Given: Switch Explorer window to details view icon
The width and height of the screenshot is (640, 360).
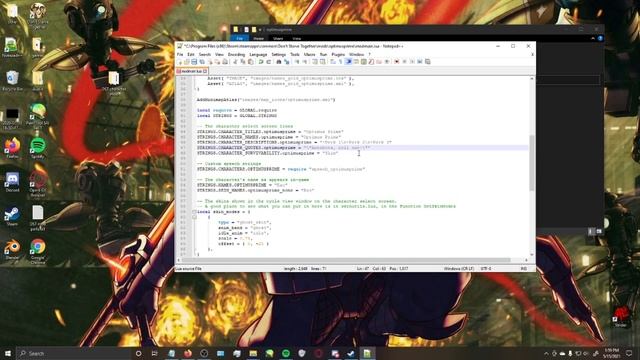Looking at the screenshot, I should click(x=591, y=231).
